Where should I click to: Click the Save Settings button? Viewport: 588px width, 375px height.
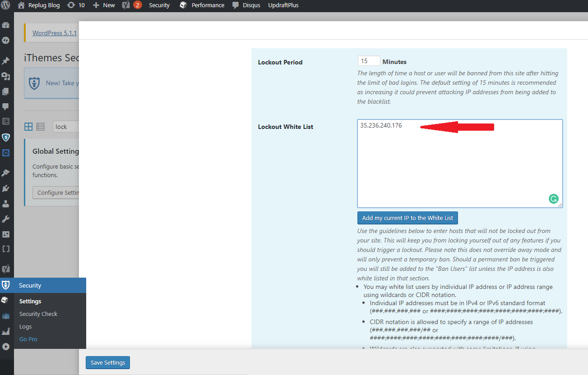pos(108,363)
